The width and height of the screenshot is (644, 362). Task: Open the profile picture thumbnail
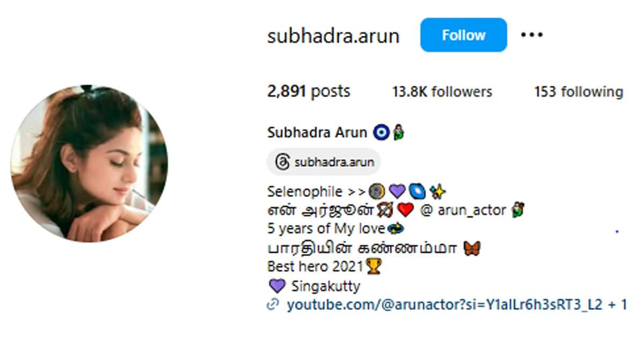(89, 163)
